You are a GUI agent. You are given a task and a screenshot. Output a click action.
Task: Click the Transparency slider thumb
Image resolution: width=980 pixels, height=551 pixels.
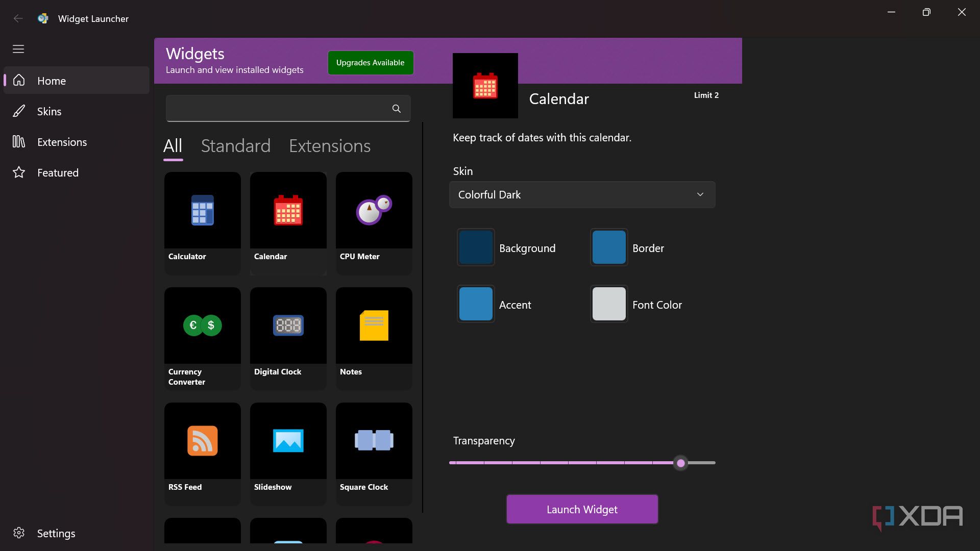680,463
